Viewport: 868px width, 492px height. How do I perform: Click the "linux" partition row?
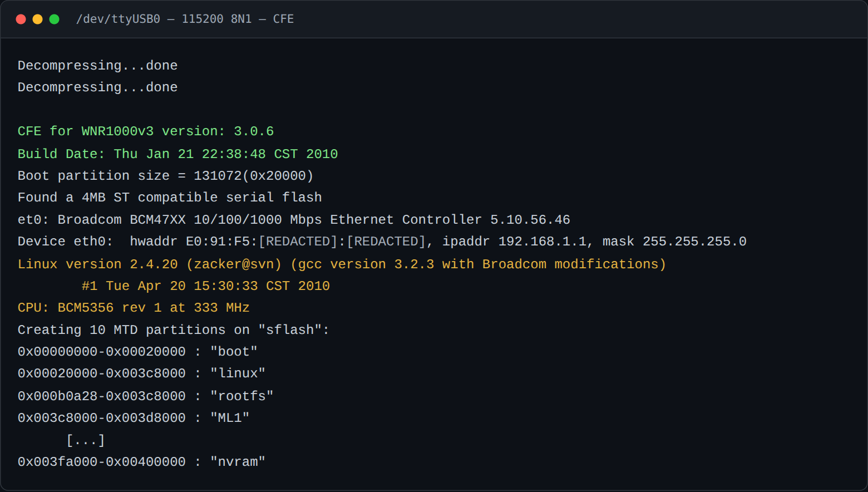tap(142, 373)
